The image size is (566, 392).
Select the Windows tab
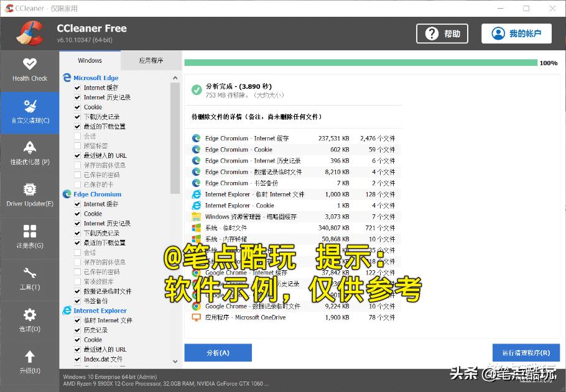[90, 60]
